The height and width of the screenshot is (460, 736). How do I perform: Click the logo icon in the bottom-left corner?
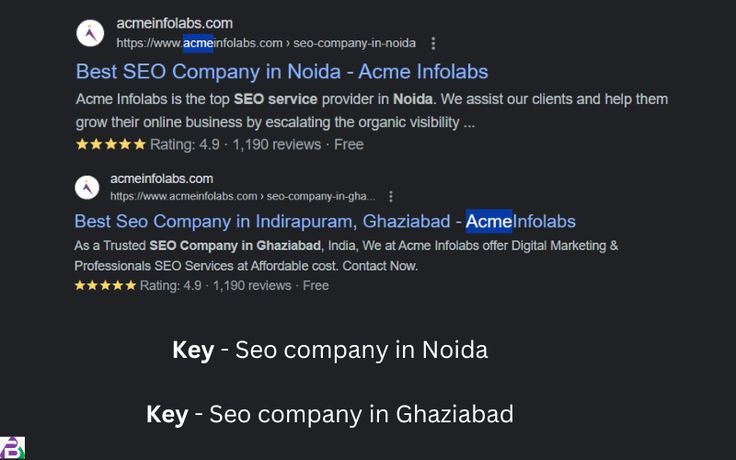[12, 447]
